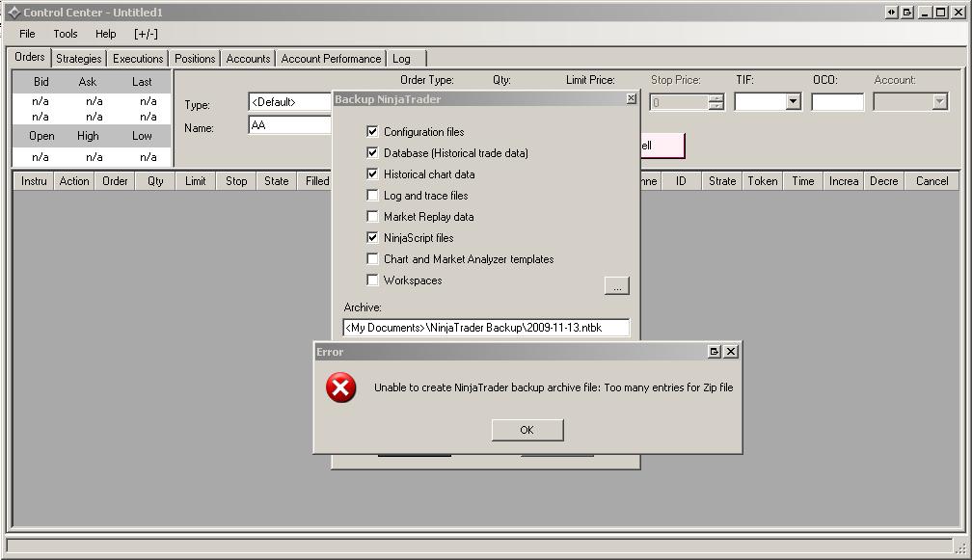Enable Workspaces checkbox
This screenshot has height=560, width=972.
tap(372, 280)
